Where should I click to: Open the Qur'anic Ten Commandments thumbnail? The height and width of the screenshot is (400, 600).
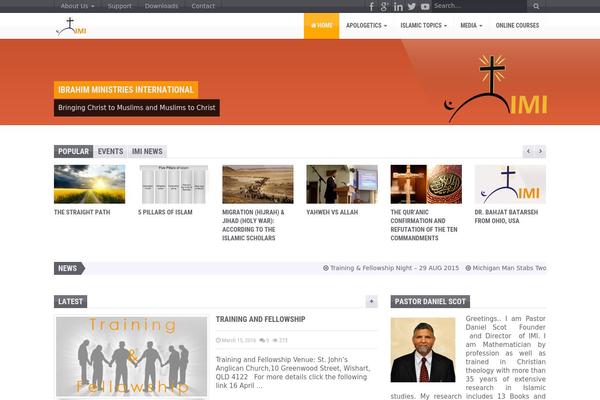tap(426, 184)
